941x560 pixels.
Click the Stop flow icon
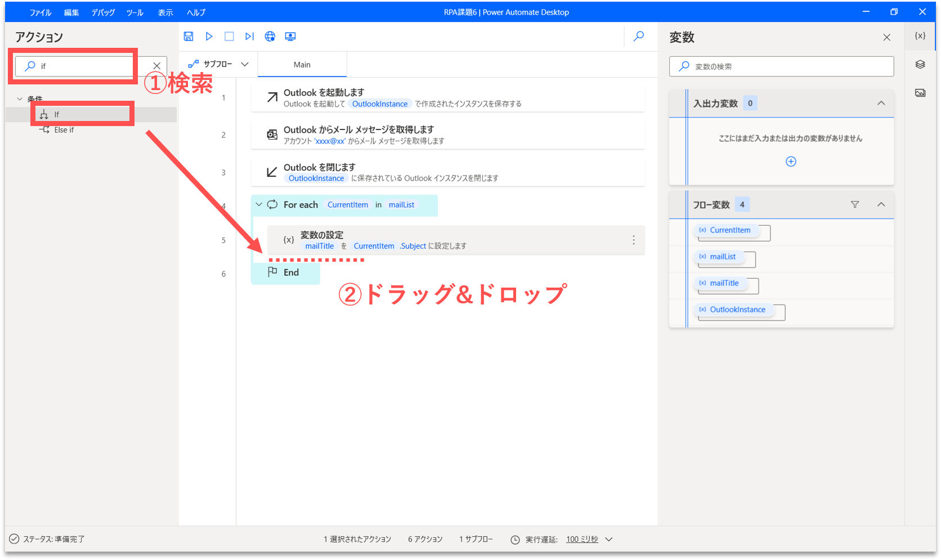229,37
